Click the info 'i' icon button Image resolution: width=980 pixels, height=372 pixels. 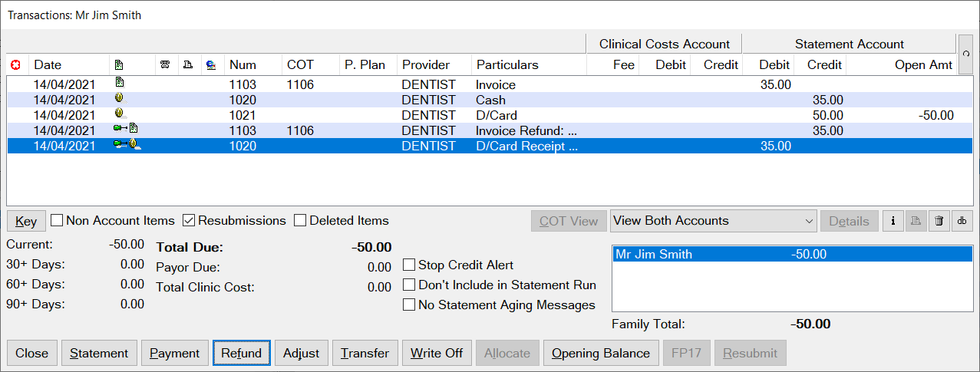(x=892, y=221)
